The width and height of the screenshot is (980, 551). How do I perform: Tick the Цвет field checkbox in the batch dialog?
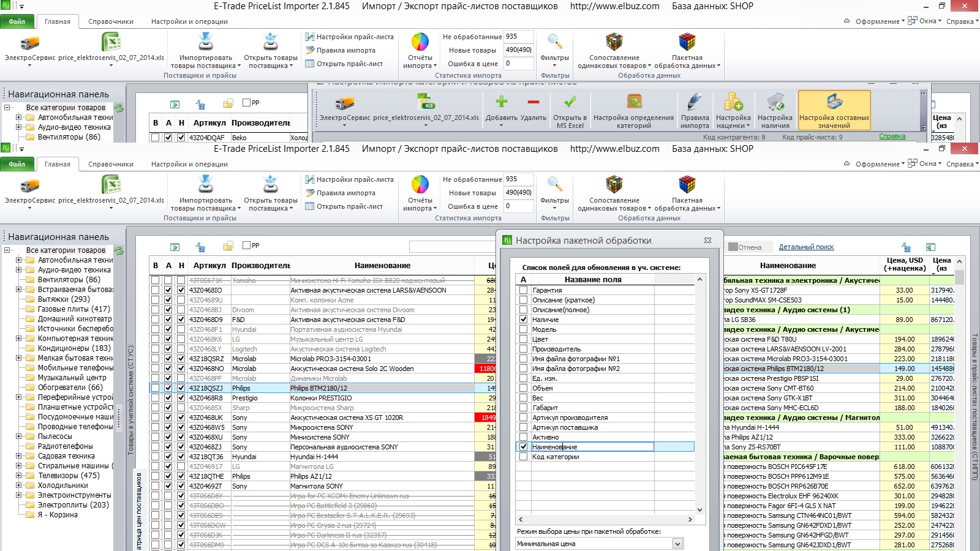coord(523,339)
